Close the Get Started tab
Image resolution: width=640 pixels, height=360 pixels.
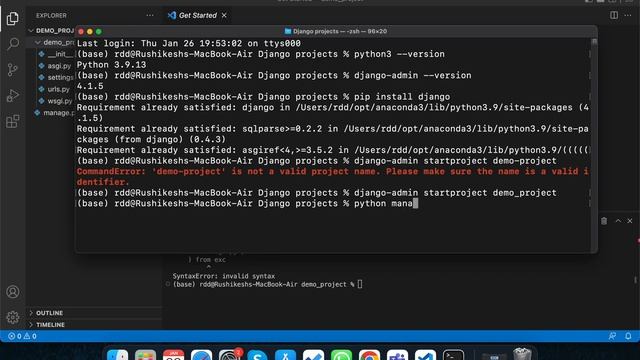click(224, 16)
